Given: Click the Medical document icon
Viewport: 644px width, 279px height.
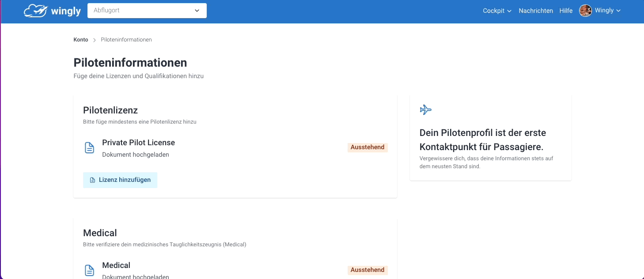Looking at the screenshot, I should coord(89,271).
